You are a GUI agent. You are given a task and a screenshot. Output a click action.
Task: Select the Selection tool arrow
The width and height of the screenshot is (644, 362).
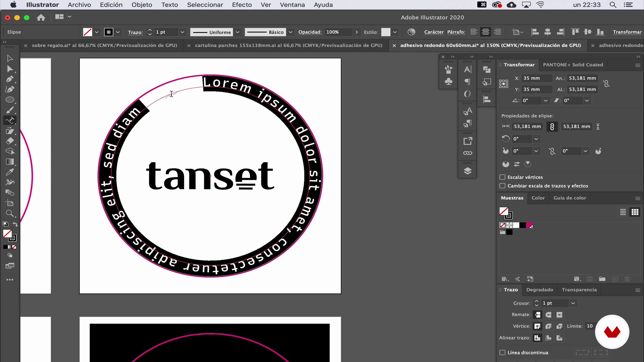click(x=10, y=58)
